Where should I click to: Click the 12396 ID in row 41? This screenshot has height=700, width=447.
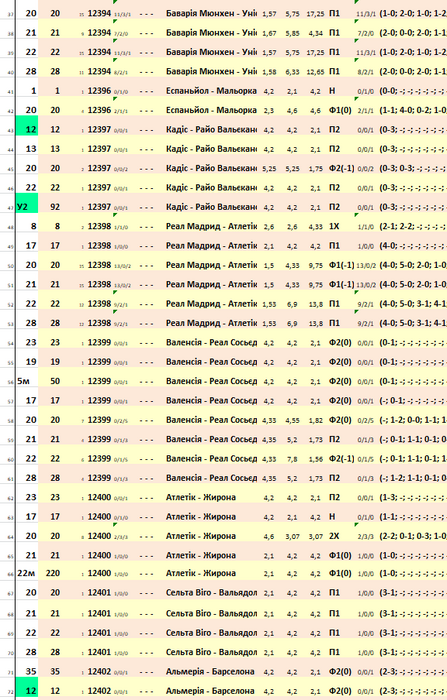99,91
